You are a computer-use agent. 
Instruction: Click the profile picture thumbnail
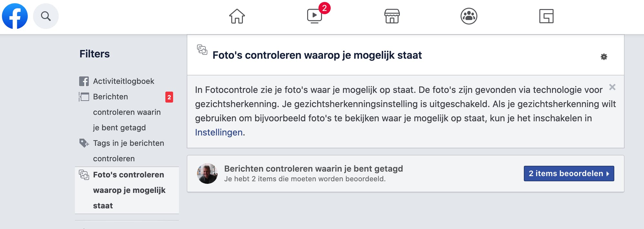click(207, 174)
